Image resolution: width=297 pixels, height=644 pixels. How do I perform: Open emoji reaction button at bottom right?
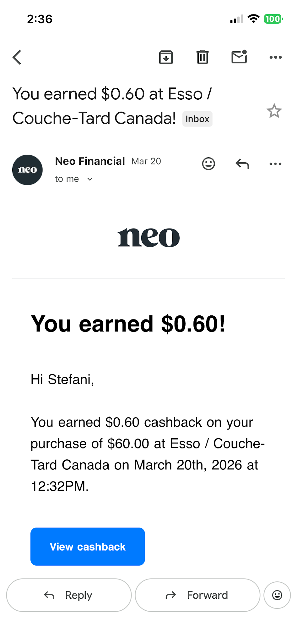tap(277, 595)
